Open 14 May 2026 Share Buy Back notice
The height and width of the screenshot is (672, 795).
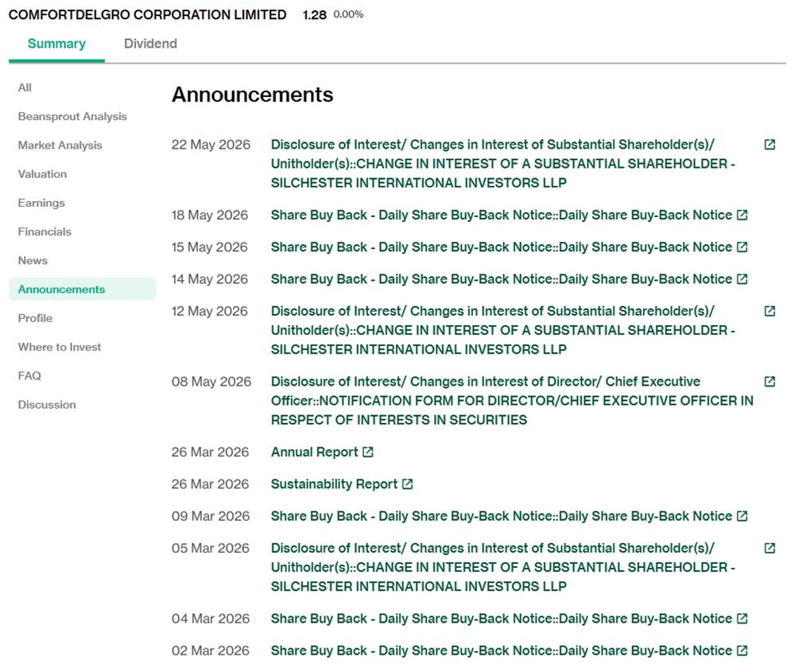[x=502, y=279]
